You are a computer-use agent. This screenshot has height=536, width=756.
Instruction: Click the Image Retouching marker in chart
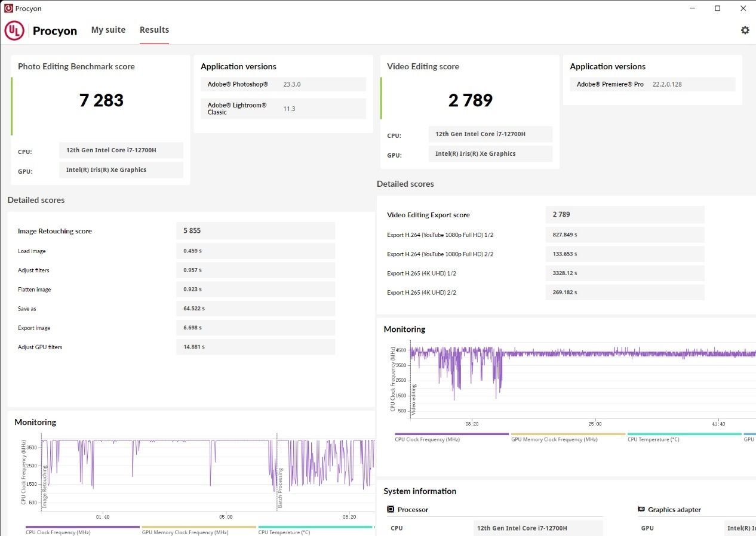point(45,486)
